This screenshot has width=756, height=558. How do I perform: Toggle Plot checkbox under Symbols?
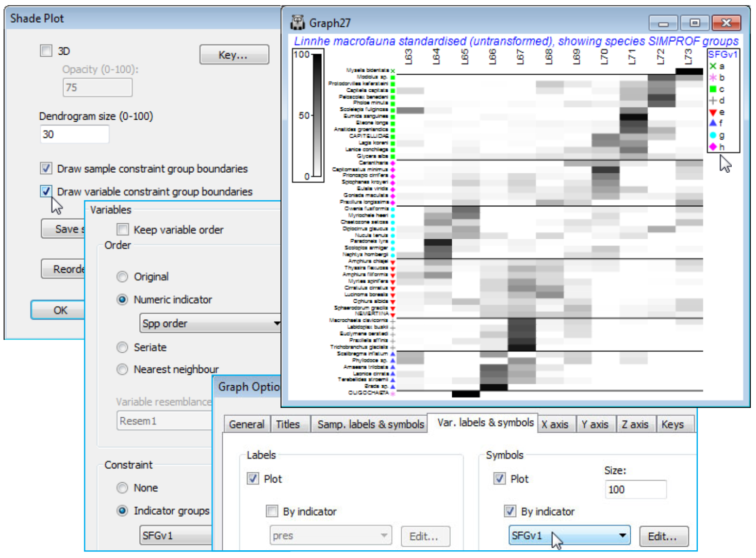499,478
